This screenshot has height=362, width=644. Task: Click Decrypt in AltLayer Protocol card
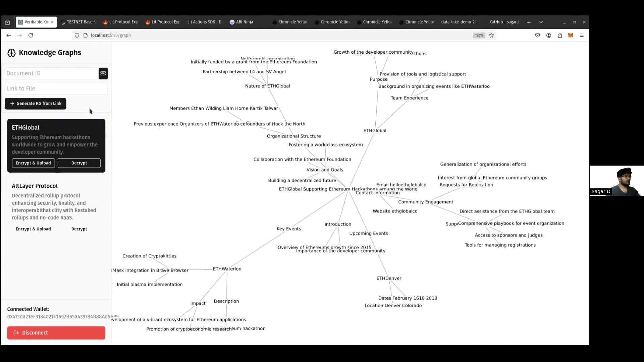tap(79, 229)
